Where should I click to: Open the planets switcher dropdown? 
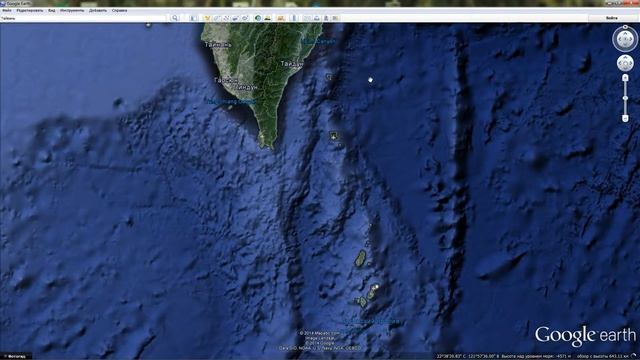pos(280,18)
